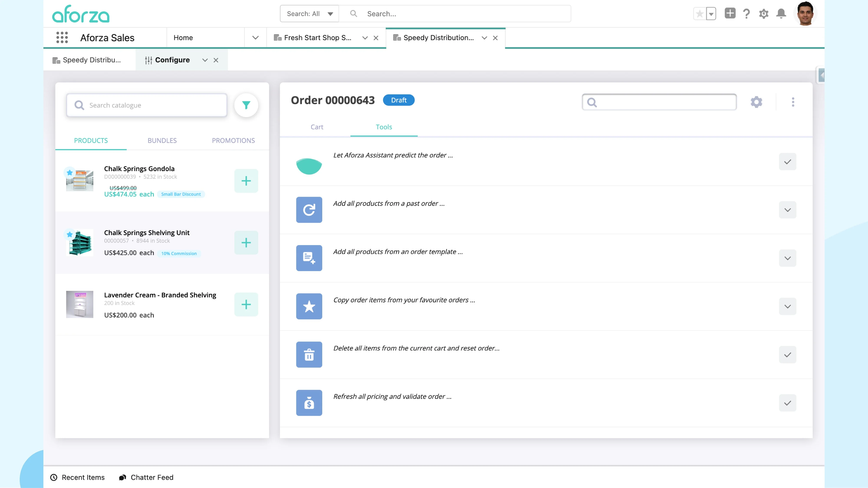Viewport: 868px width, 488px height.
Task: Open the Chalk Springs Shelving Unit thumbnail
Action: pos(79,243)
